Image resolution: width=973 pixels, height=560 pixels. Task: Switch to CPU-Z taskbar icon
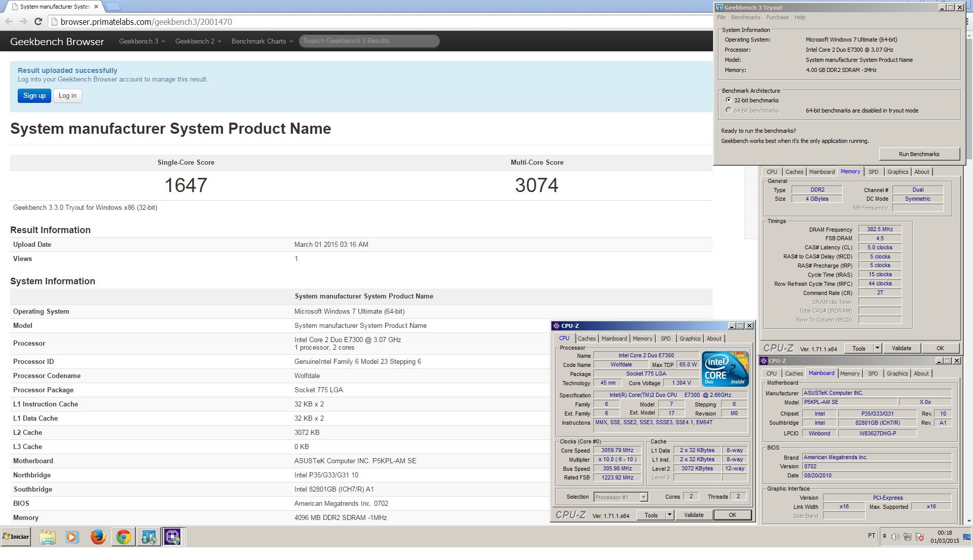[172, 537]
